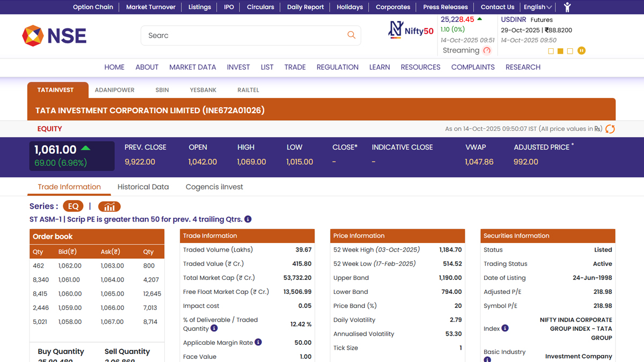Image resolution: width=644 pixels, height=362 pixels.
Task: Click the NSE logo
Action: pyautogui.click(x=54, y=36)
